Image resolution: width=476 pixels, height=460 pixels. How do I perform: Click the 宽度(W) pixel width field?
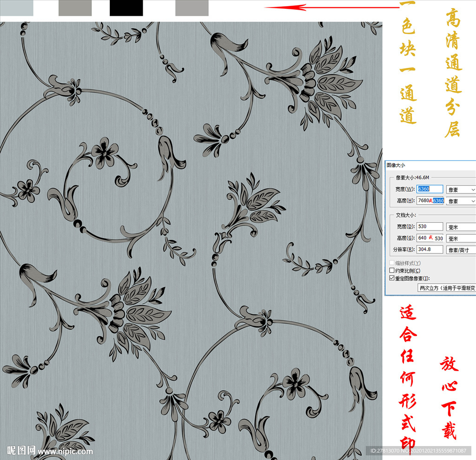[430, 189]
